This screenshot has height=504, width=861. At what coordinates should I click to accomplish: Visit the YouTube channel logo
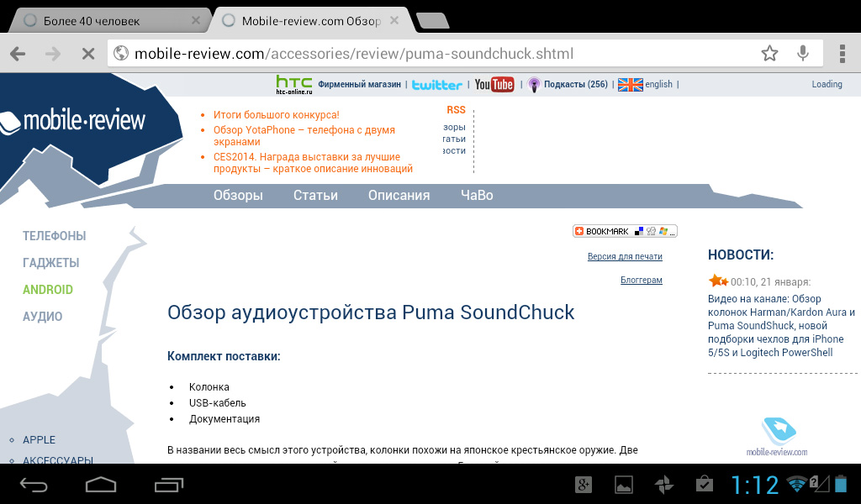coord(494,85)
